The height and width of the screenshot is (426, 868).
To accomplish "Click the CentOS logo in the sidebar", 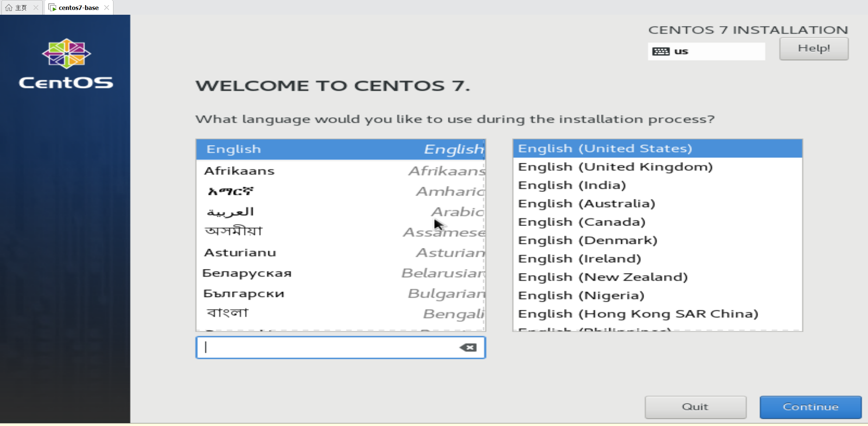I will pyautogui.click(x=66, y=63).
